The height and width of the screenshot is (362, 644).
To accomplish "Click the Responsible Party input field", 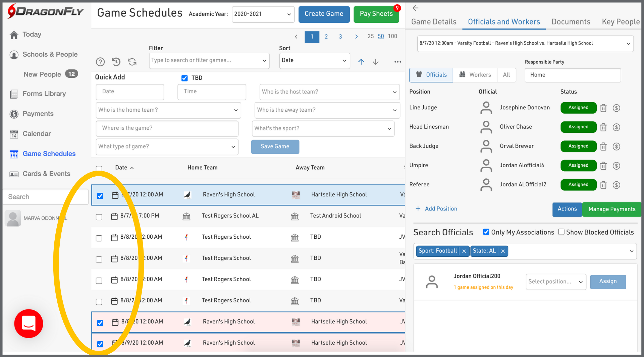I will click(573, 75).
